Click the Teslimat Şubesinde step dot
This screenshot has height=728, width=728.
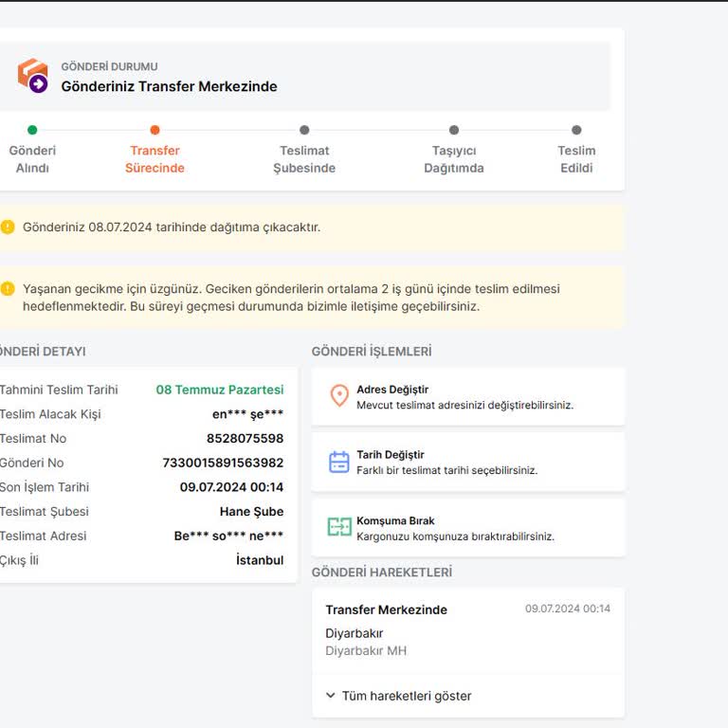[304, 130]
